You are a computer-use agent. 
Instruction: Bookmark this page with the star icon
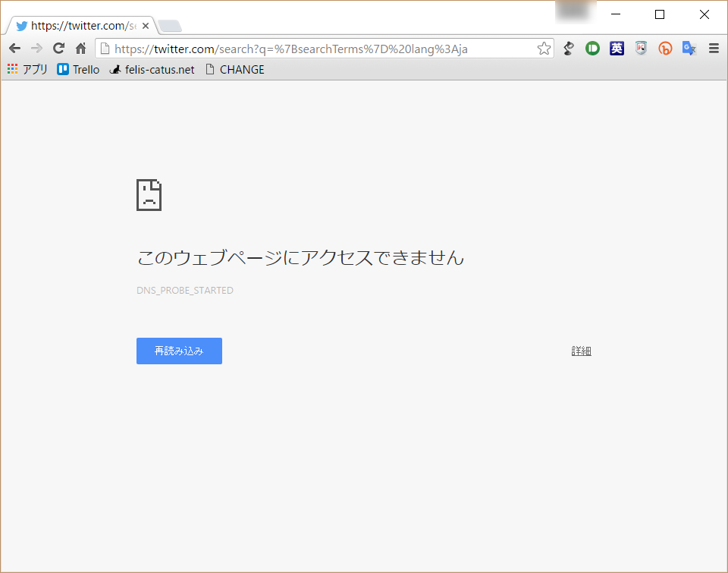(543, 48)
